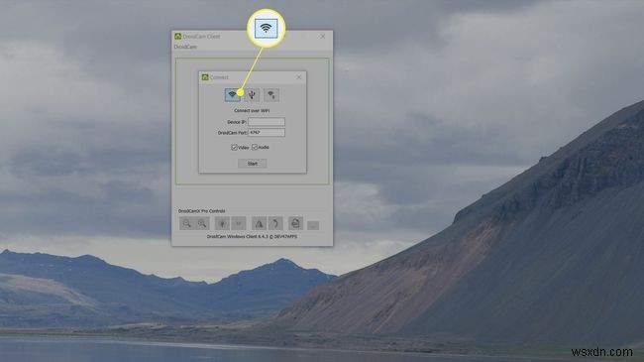Select the WiFi Server connection mode icon
Viewport: 644px width, 362px height.
point(271,95)
